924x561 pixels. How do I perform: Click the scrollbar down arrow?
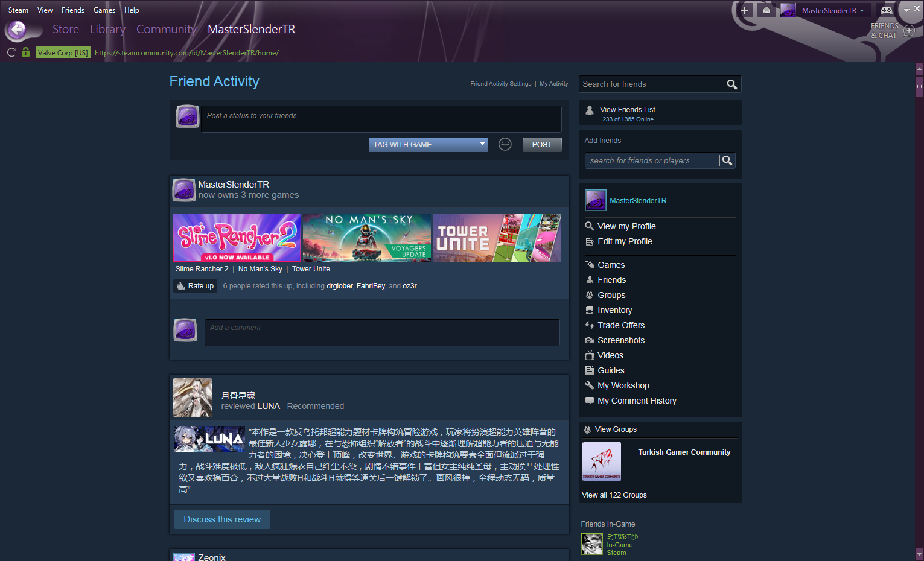coord(919,554)
